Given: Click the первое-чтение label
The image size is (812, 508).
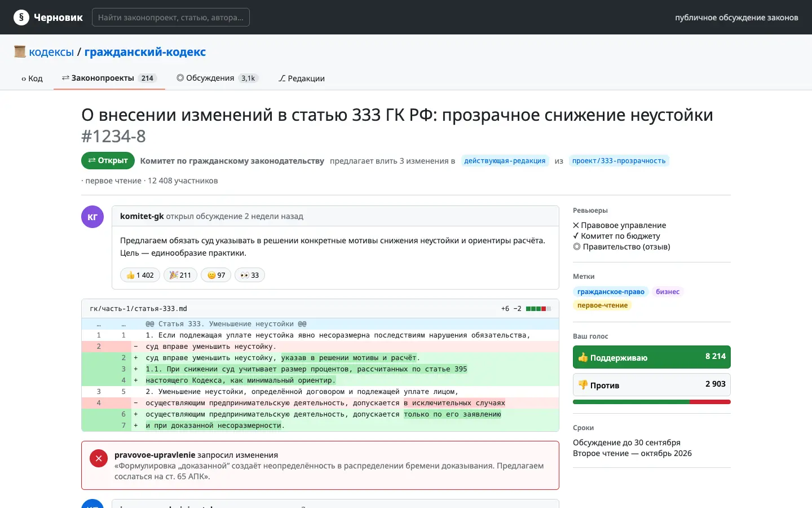Looking at the screenshot, I should pos(602,305).
